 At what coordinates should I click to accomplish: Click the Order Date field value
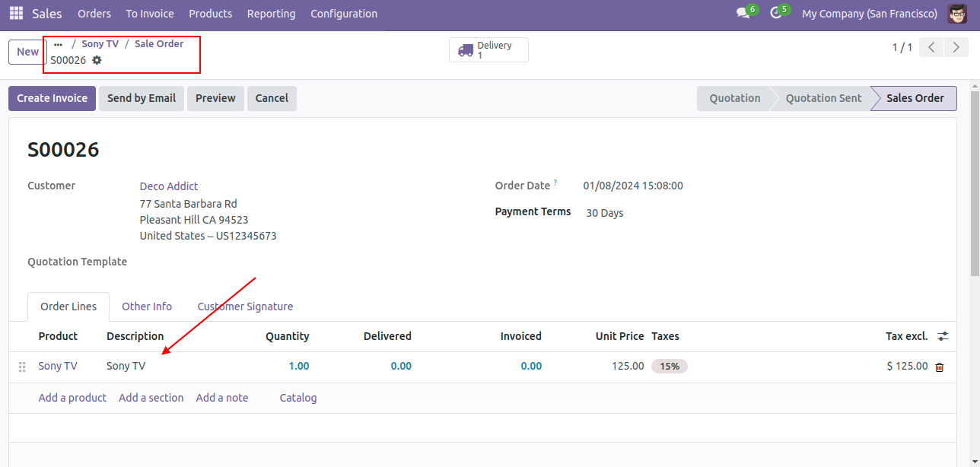click(x=633, y=186)
